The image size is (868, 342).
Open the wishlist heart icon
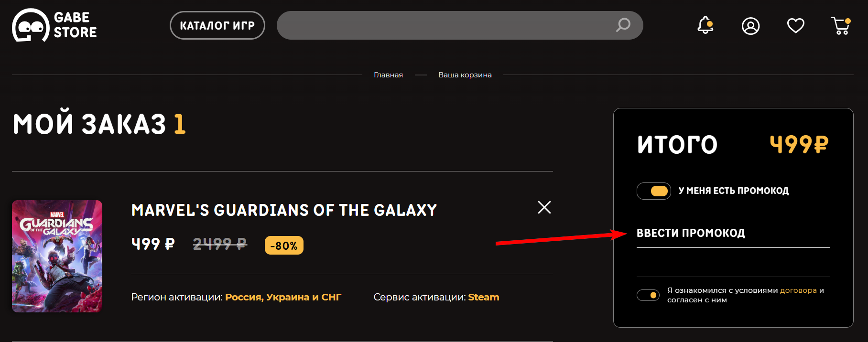pos(796,25)
